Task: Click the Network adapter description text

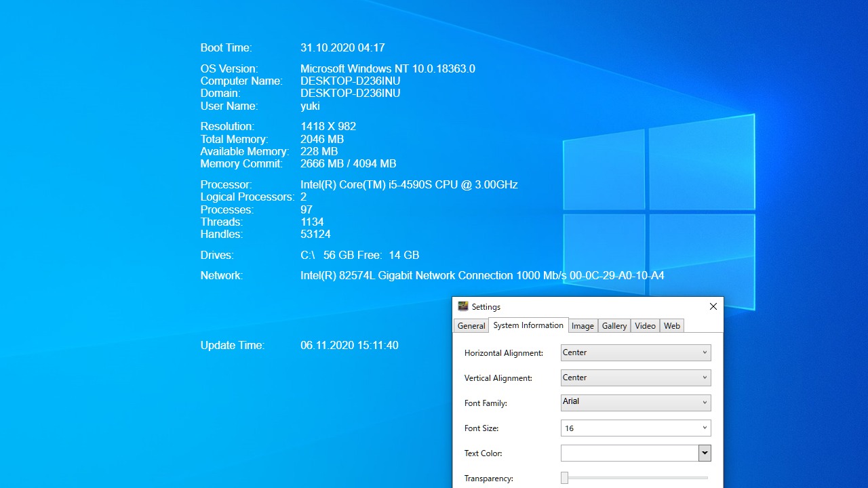Action: pyautogui.click(x=482, y=276)
